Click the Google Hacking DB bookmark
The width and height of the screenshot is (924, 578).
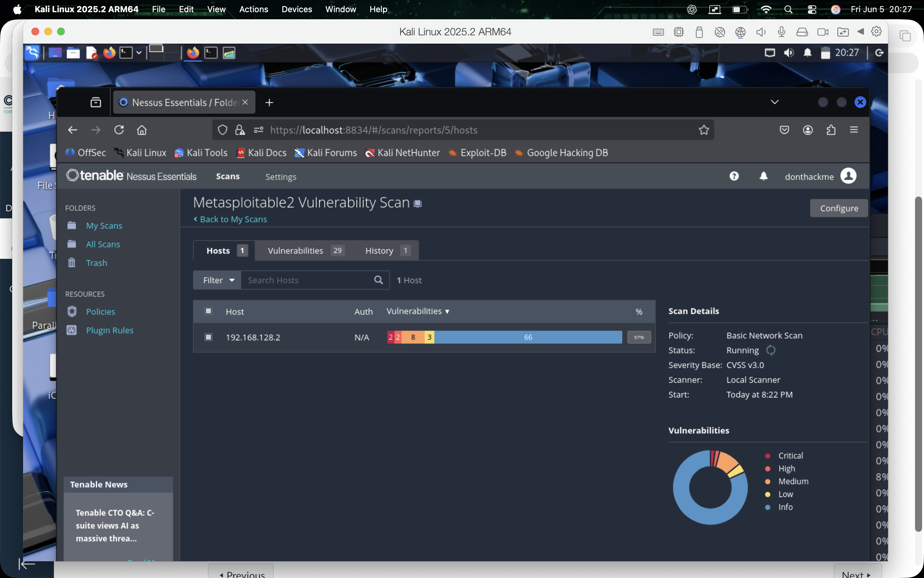point(561,153)
